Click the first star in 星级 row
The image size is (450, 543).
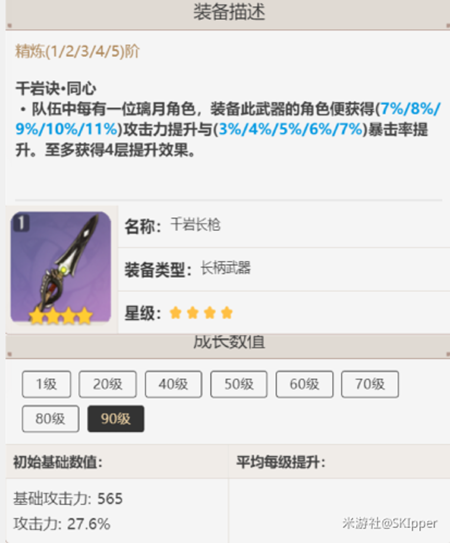pyautogui.click(x=176, y=313)
